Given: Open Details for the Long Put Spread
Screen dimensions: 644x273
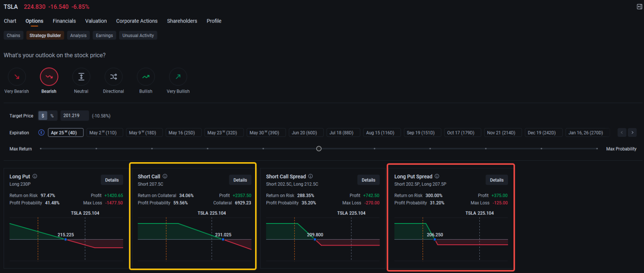Looking at the screenshot, I should pyautogui.click(x=497, y=180).
